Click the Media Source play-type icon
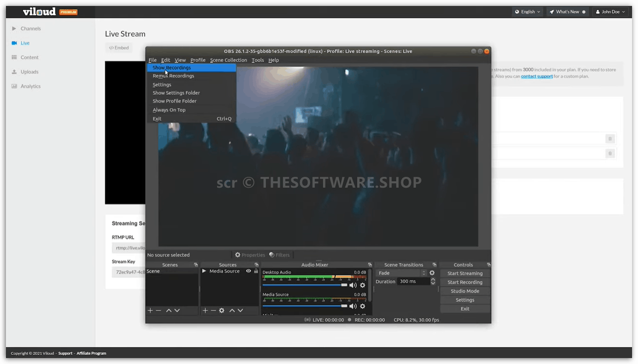The width and height of the screenshot is (638, 364). click(204, 271)
